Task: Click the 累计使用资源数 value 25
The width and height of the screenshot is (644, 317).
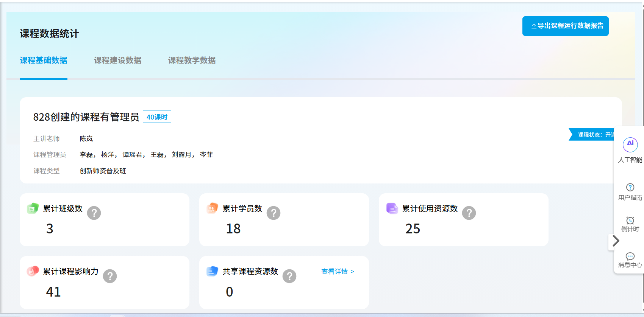Action: coord(413,229)
